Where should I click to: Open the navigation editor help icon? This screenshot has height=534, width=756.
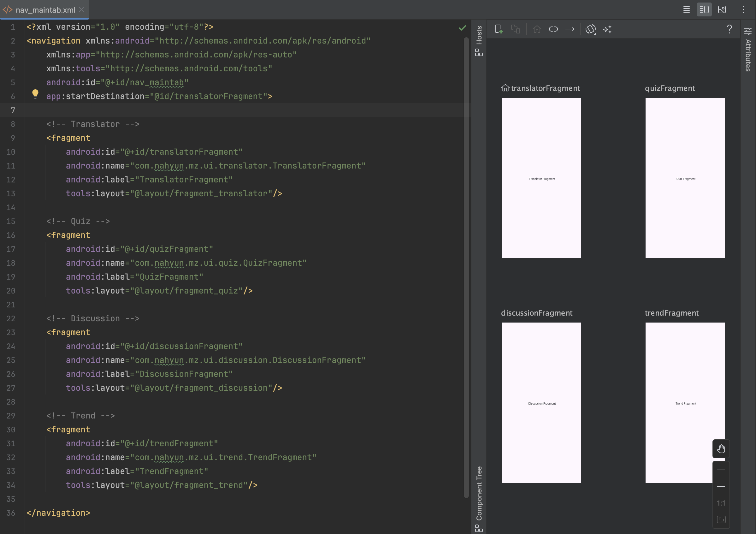(x=729, y=29)
